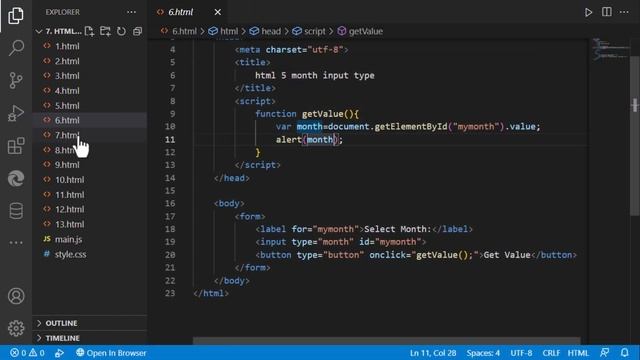Open Explorer views and more actions menu
The image size is (640, 360).
[x=131, y=12]
